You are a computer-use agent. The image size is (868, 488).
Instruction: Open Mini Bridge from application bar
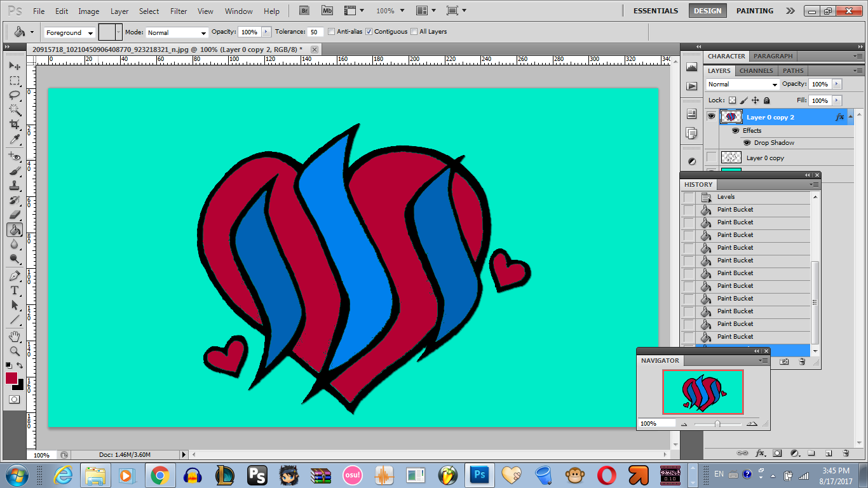tap(327, 11)
